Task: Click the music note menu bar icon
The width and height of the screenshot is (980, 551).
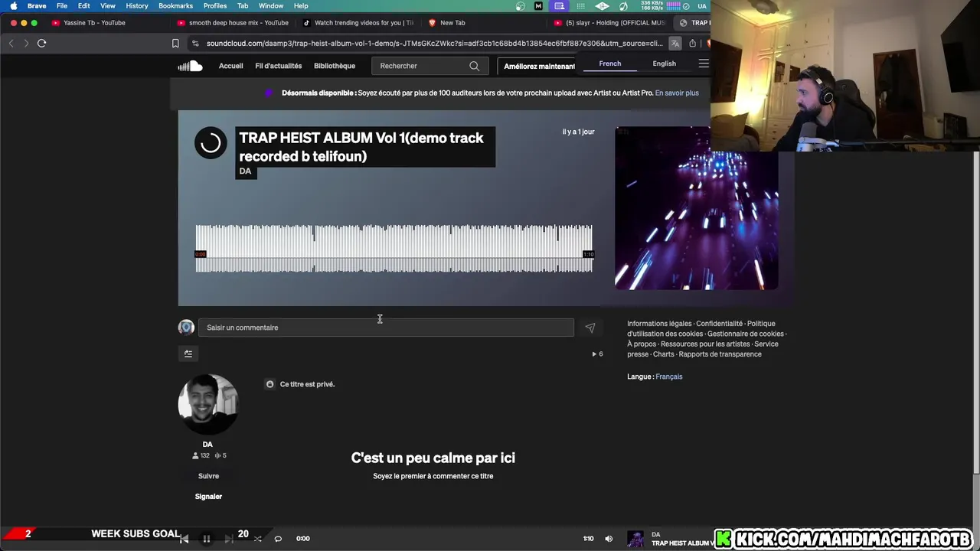Action: pyautogui.click(x=624, y=6)
